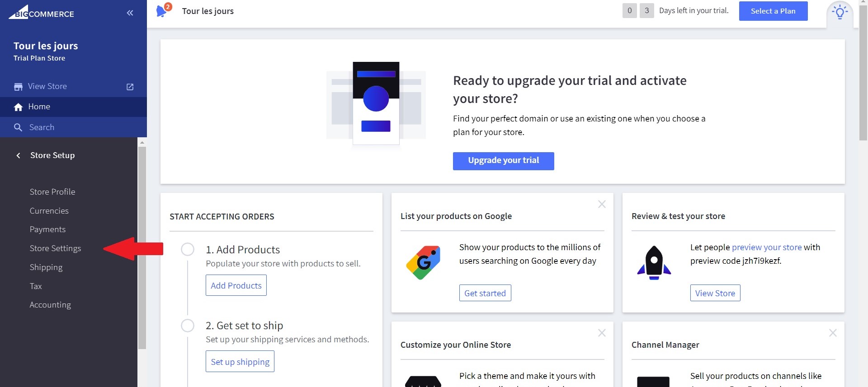This screenshot has width=868, height=387.
Task: Click the Google shopping tag icon
Action: pos(423,262)
